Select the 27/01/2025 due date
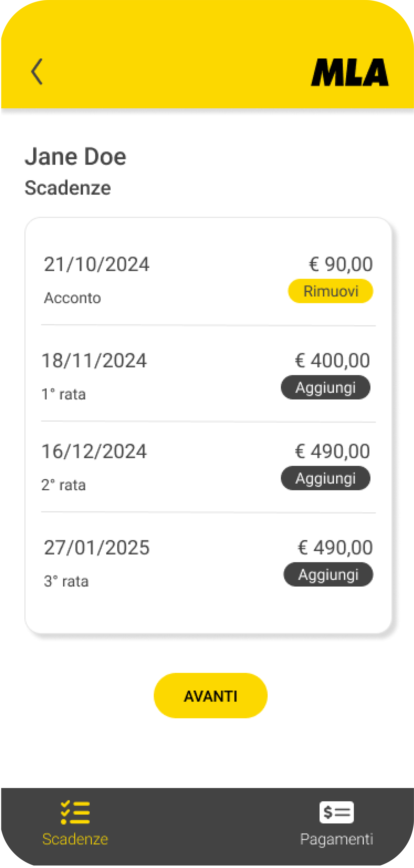This screenshot has width=414, height=868. pos(97,548)
